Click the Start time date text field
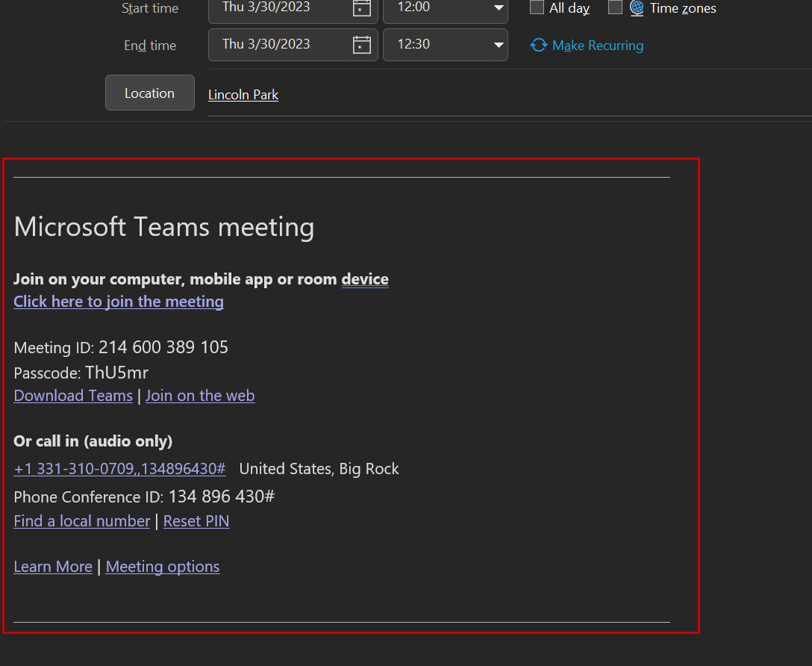Image resolution: width=812 pixels, height=666 pixels. [276, 7]
